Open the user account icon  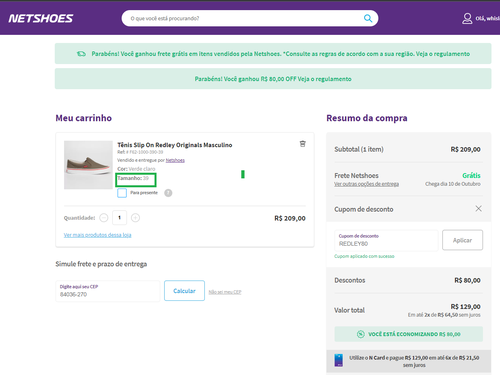pyautogui.click(x=467, y=18)
